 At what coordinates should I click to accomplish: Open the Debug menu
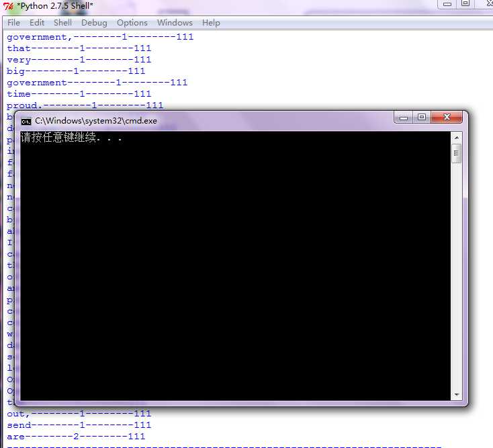click(x=94, y=23)
